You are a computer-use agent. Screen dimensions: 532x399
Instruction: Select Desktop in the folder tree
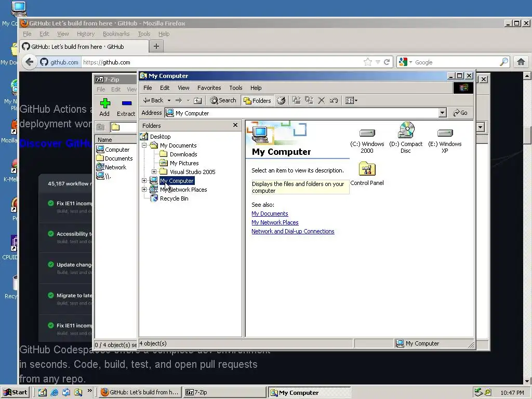click(x=160, y=137)
